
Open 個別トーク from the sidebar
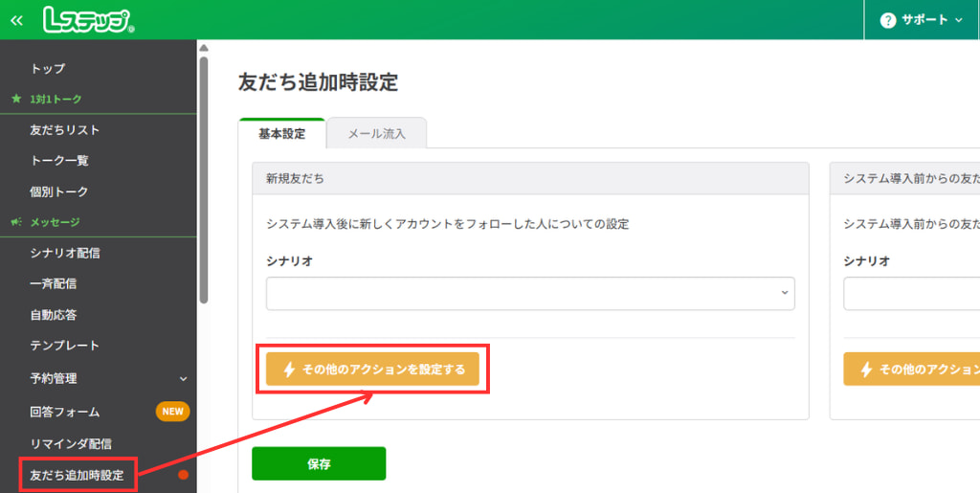[59, 191]
